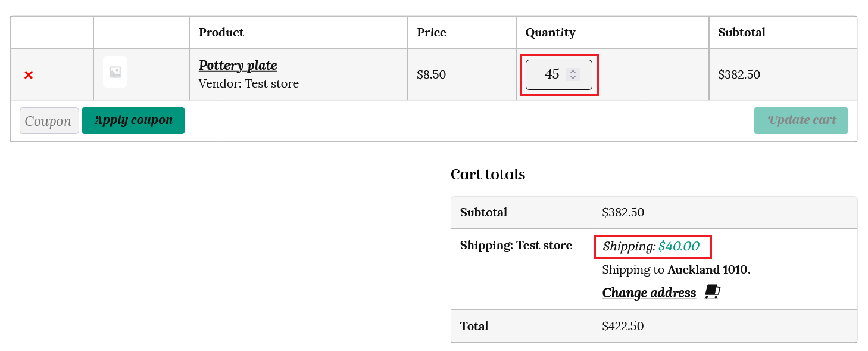This screenshot has width=868, height=351.
Task: Click the Quantity column header
Action: coord(550,33)
